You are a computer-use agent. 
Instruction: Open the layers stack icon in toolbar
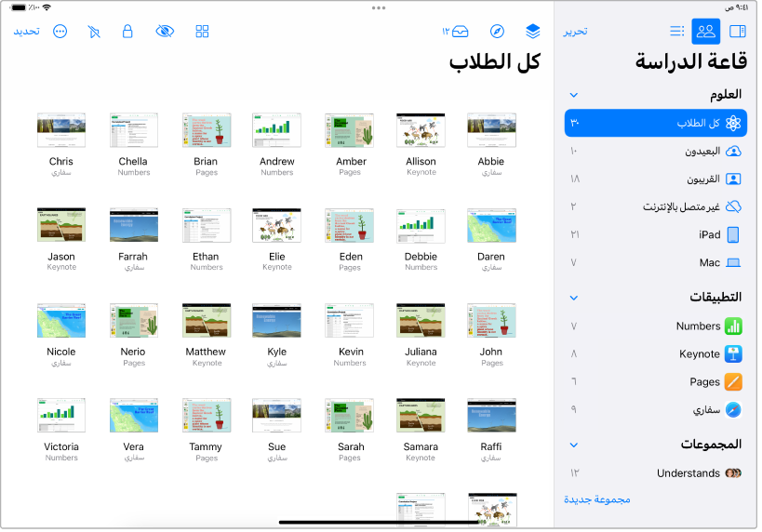[532, 32]
